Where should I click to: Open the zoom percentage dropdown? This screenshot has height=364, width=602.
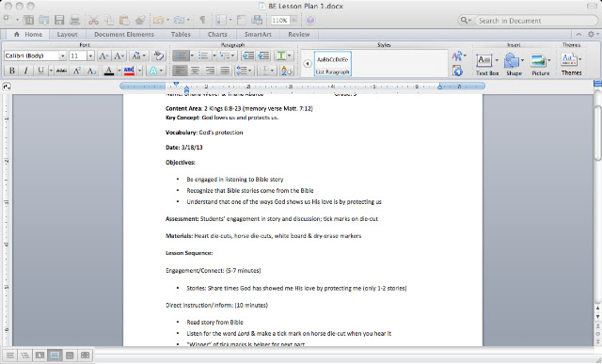point(293,20)
